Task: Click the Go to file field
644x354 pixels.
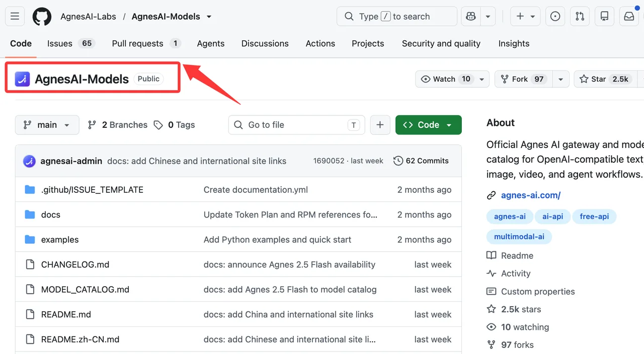Action: [297, 125]
